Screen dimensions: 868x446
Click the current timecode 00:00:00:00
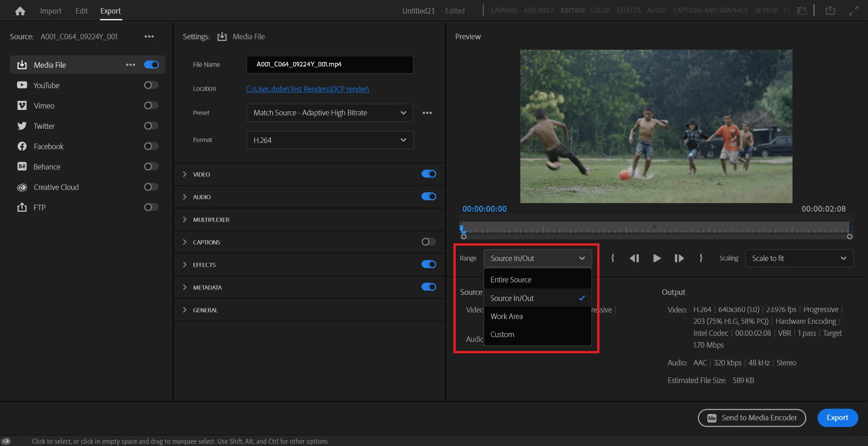click(x=484, y=209)
